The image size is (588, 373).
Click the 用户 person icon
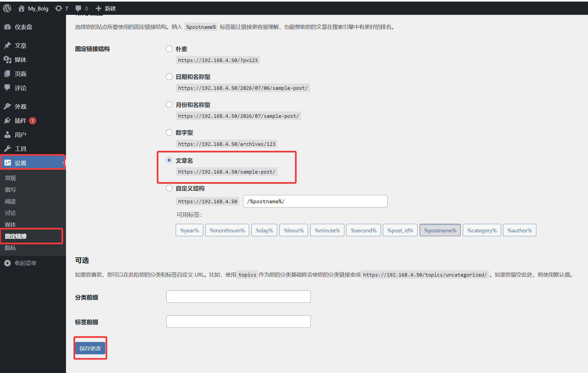pyautogui.click(x=8, y=135)
